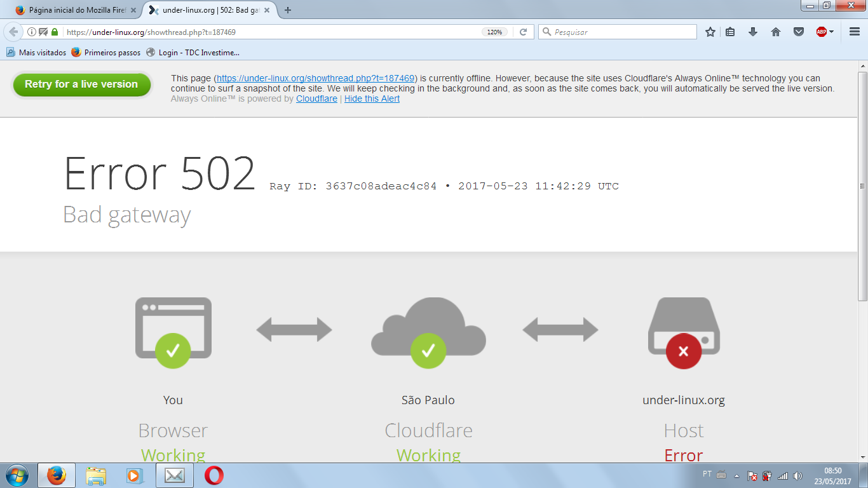Image resolution: width=868 pixels, height=488 pixels.
Task: Click the Cloudflare cloud status icon
Action: (428, 332)
